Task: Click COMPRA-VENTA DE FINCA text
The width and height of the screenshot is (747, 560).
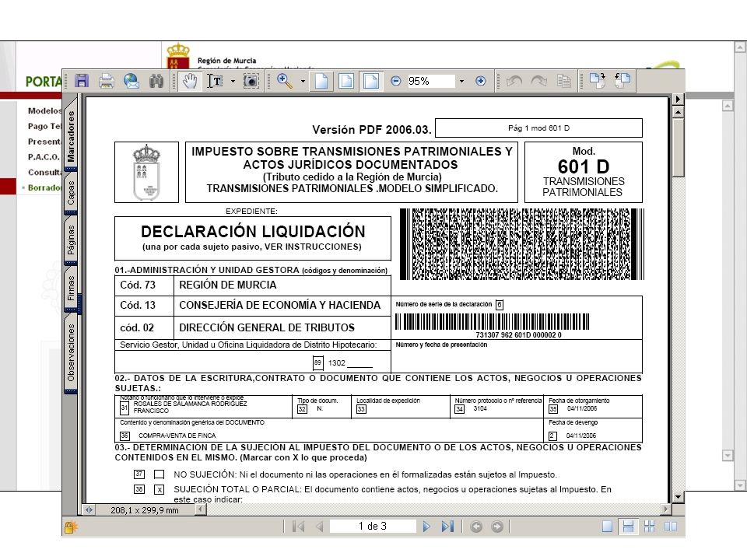Action: coord(177,436)
